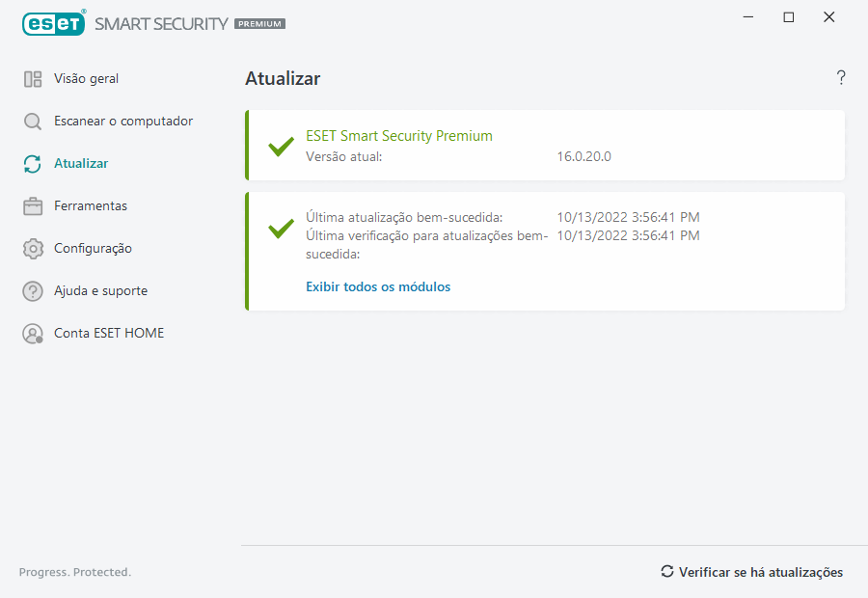Go to the Escanear o computador section
The height and width of the screenshot is (598, 868).
click(123, 122)
